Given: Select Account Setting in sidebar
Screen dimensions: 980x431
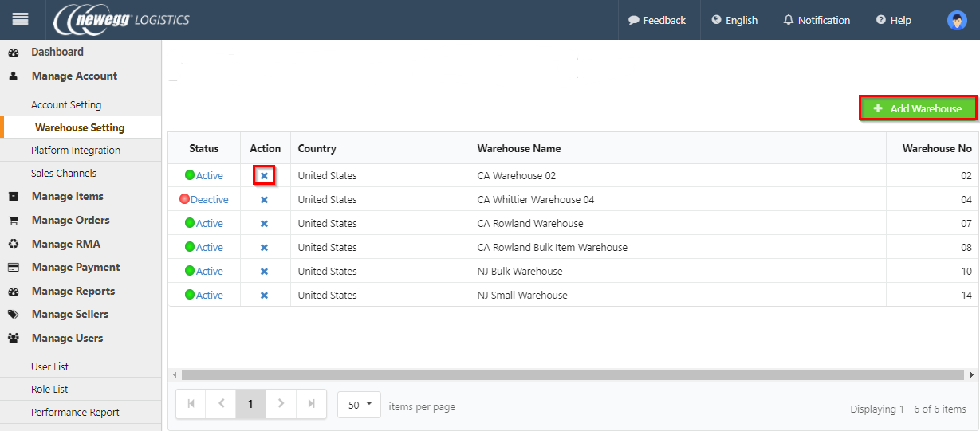Looking at the screenshot, I should pos(66,104).
